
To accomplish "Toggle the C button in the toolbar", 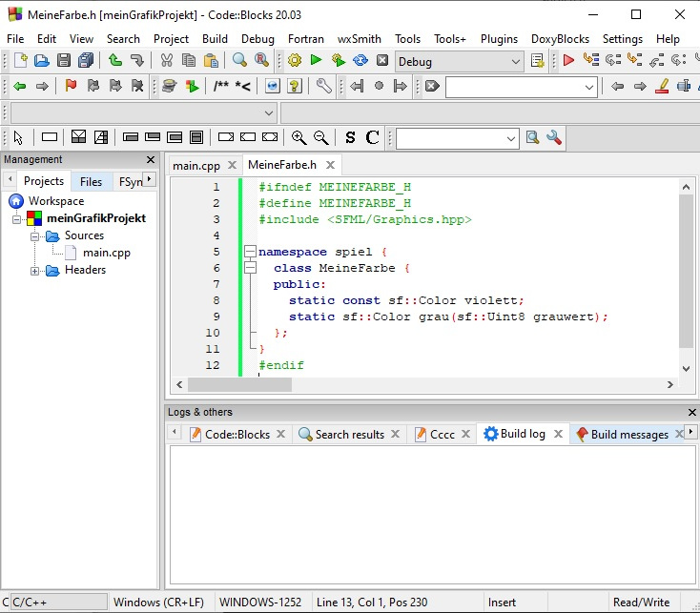I will click(373, 138).
